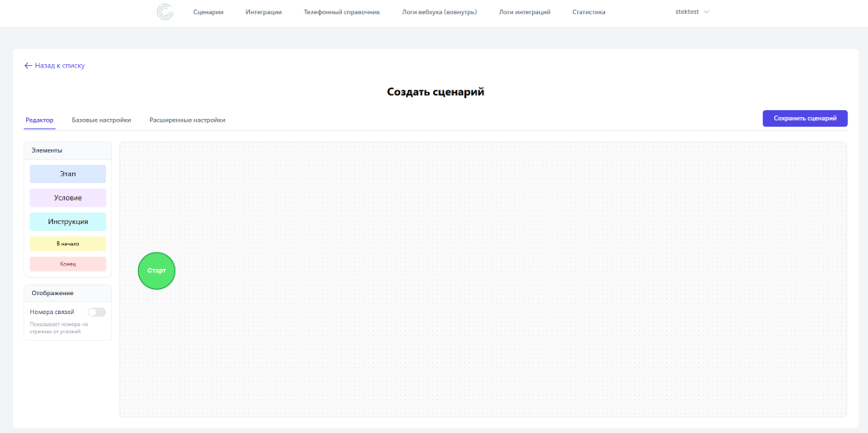Expand the stektest account dropdown
The height and width of the screenshot is (433, 868).
tap(692, 11)
